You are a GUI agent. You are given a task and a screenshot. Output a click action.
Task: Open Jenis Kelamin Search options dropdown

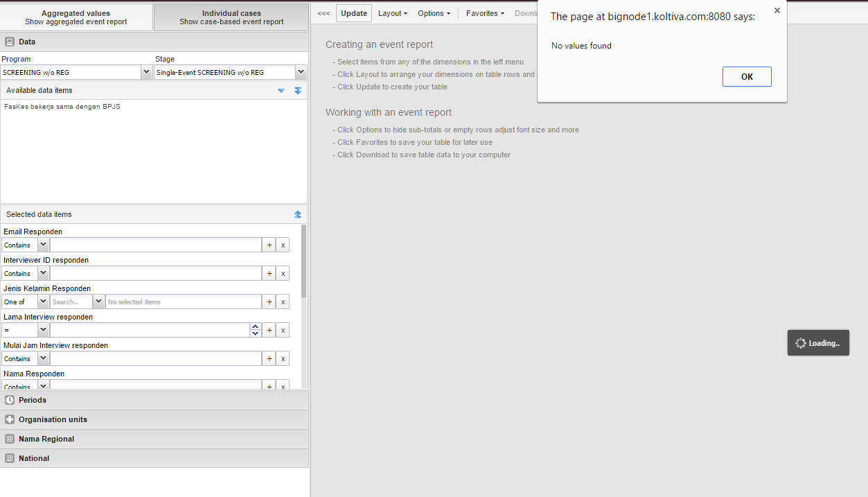click(x=98, y=302)
